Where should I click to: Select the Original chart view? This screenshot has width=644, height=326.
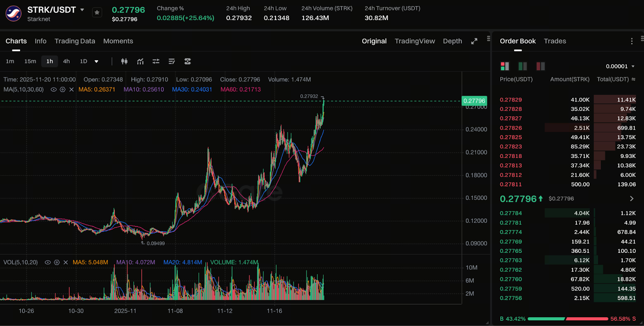(374, 41)
